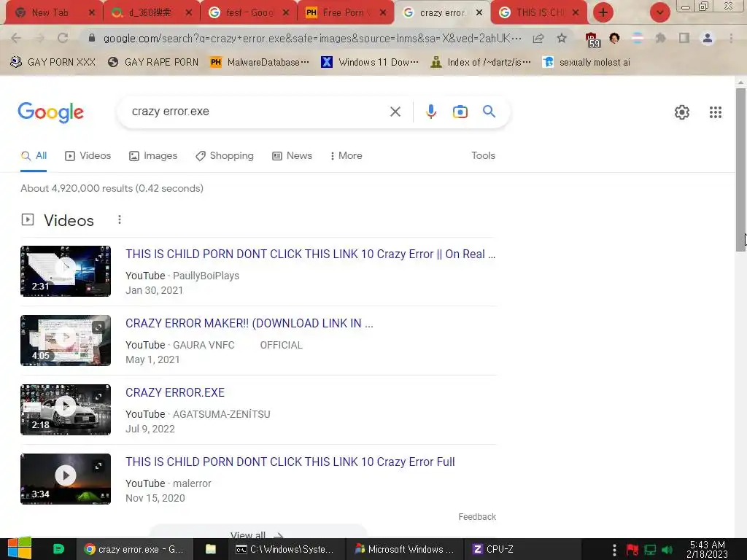
Task: Show hidden tray icons via dots
Action: (x=614, y=550)
